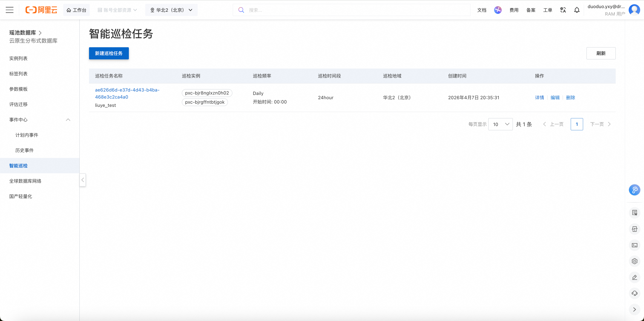
Task: Click the user avatar icon
Action: (x=634, y=10)
